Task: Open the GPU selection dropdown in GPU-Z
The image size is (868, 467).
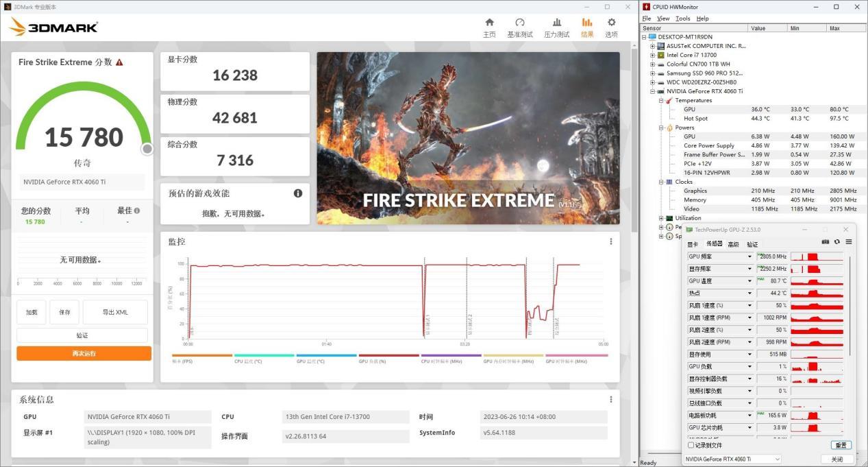Action: 732,459
